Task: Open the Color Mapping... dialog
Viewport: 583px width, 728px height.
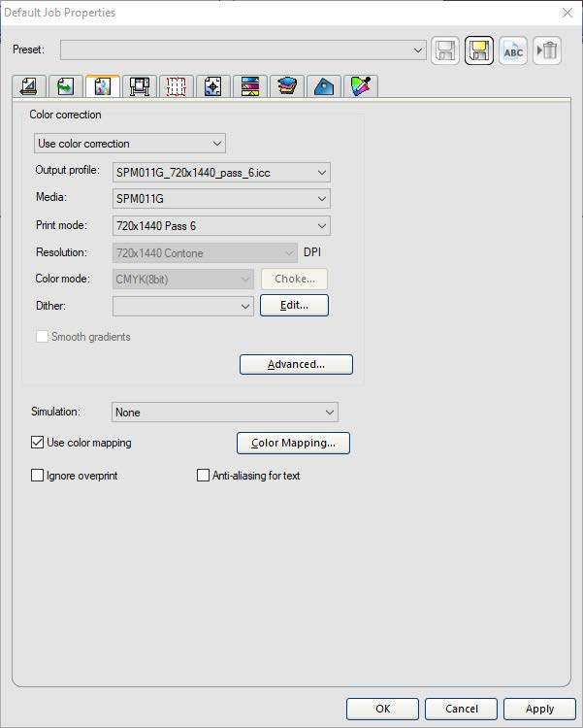Action: [293, 443]
